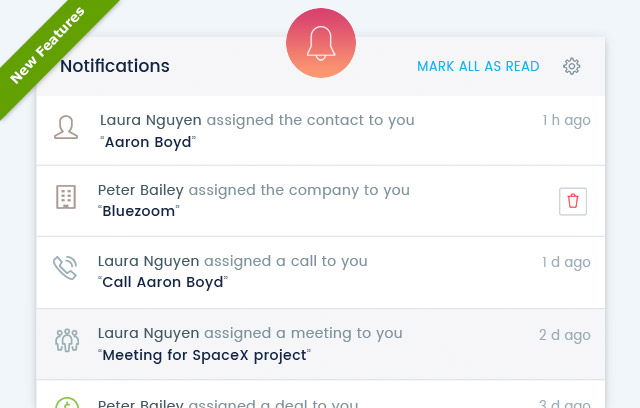The image size is (640, 408).
Task: Select Laura Nguyen in the contact notification
Action: pos(151,120)
